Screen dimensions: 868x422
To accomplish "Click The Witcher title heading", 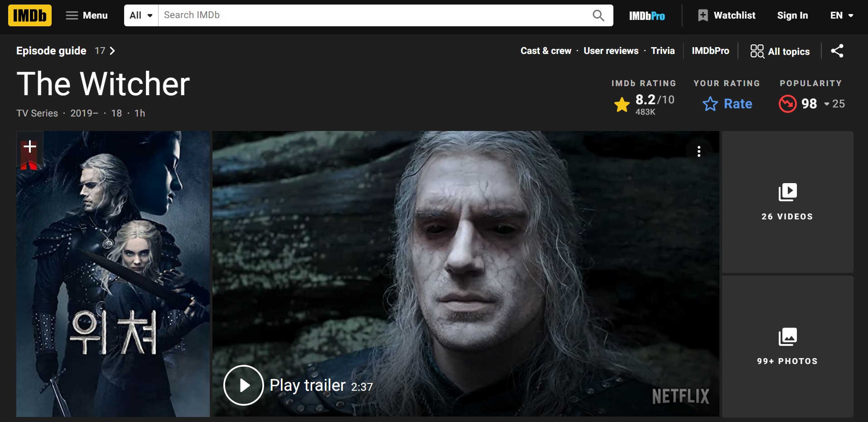I will point(103,84).
